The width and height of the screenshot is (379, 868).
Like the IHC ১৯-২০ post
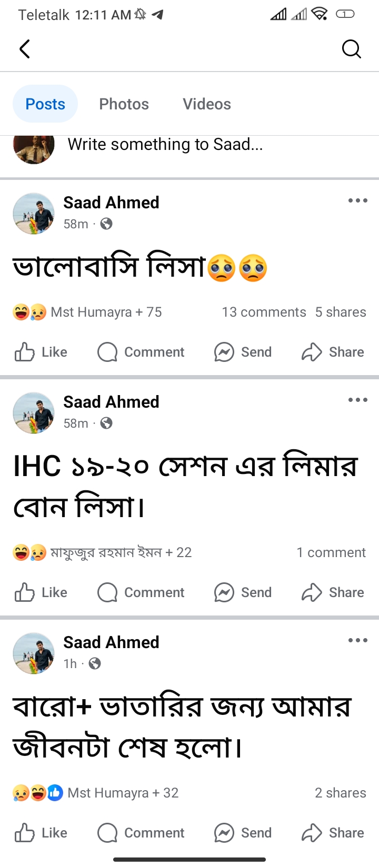[x=41, y=592]
